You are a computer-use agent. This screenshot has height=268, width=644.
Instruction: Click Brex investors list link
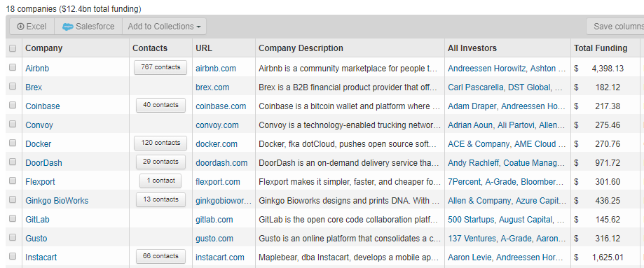pyautogui.click(x=505, y=87)
